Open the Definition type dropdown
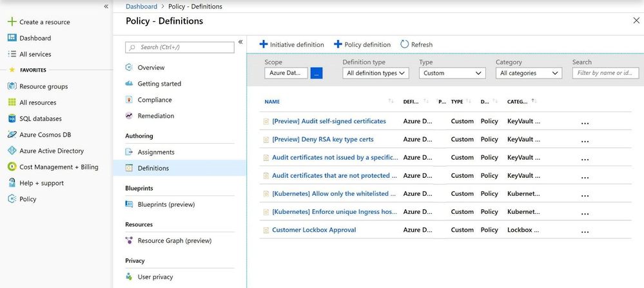Screen dimensions: 644x288 (376, 73)
